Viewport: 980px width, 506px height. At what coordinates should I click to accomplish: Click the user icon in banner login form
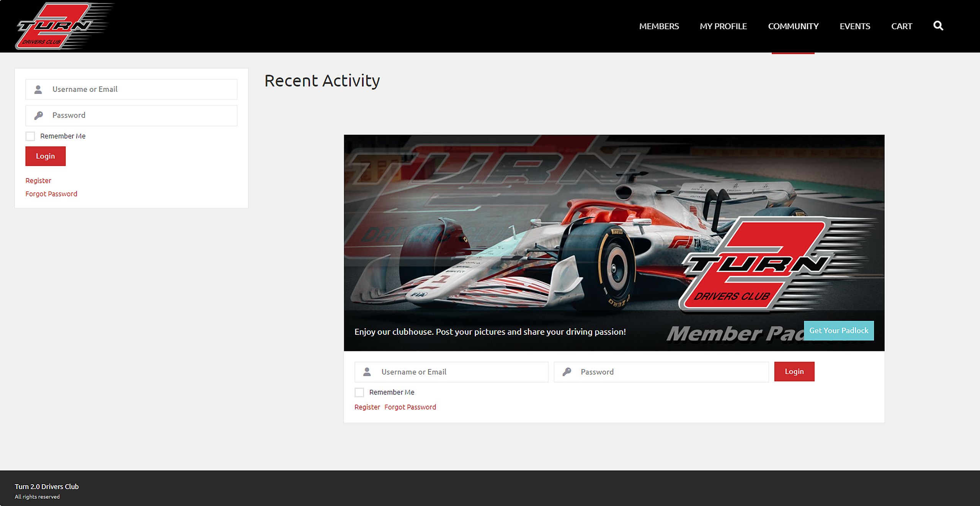(367, 372)
